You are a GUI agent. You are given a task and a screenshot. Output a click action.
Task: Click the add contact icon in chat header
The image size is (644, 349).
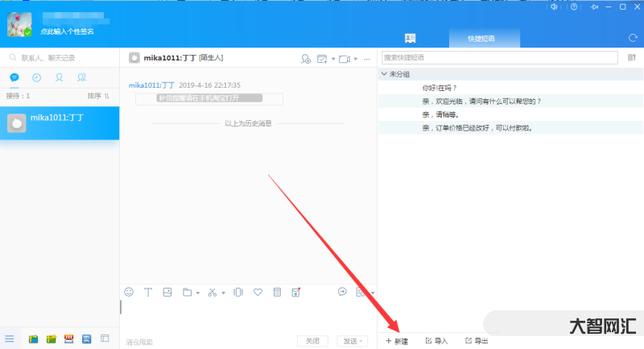[x=305, y=59]
